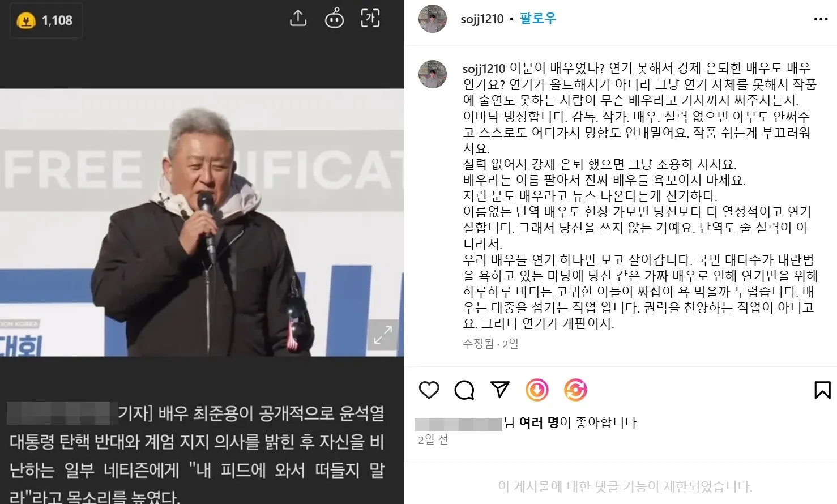This screenshot has width=837, height=504.
Task: Send post via paper plane icon
Action: pyautogui.click(x=499, y=389)
